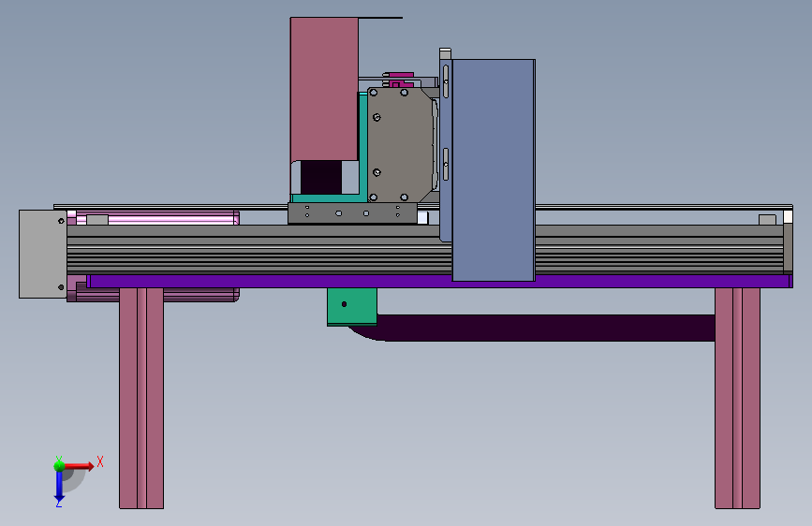Select the tall mauve cover box on top
The image size is (812, 526).
click(x=324, y=89)
